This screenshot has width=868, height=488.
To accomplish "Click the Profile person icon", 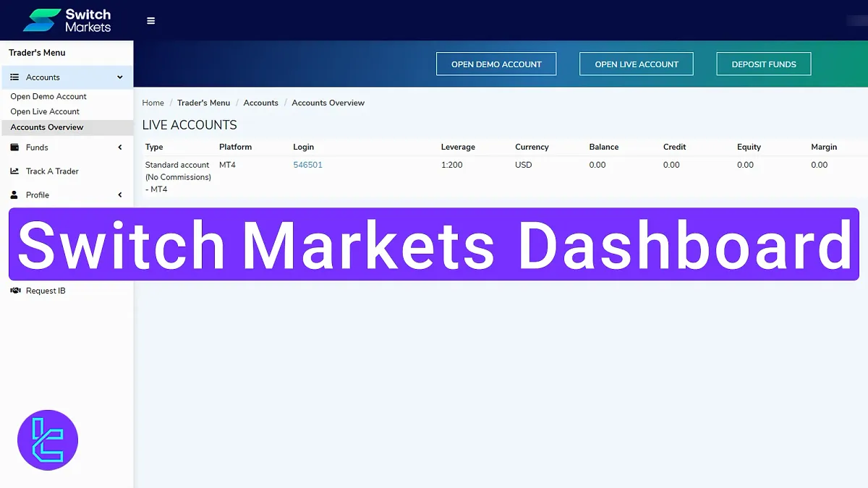I will pyautogui.click(x=14, y=194).
